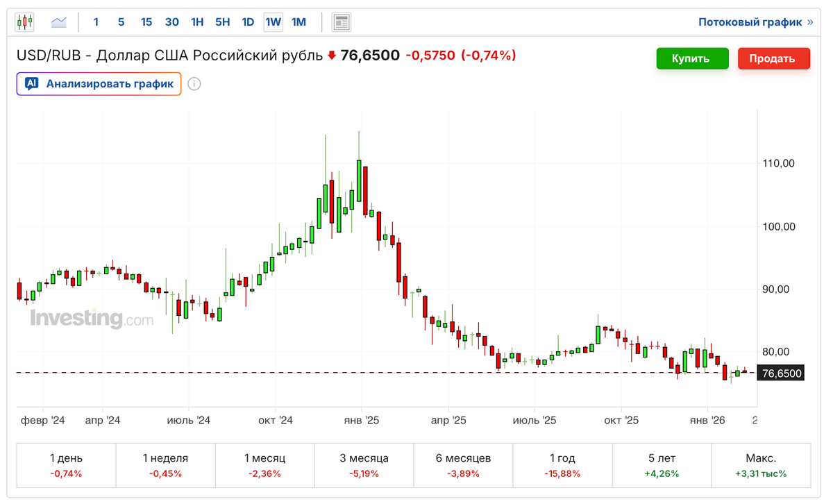Select the 5 minute interval

click(x=121, y=22)
